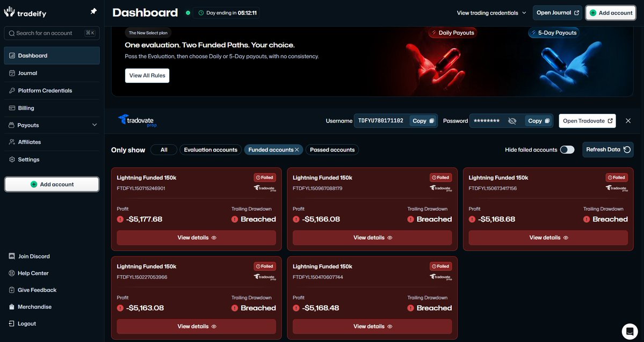
Task: Close the Tradovate credentials bar
Action: [x=628, y=121]
